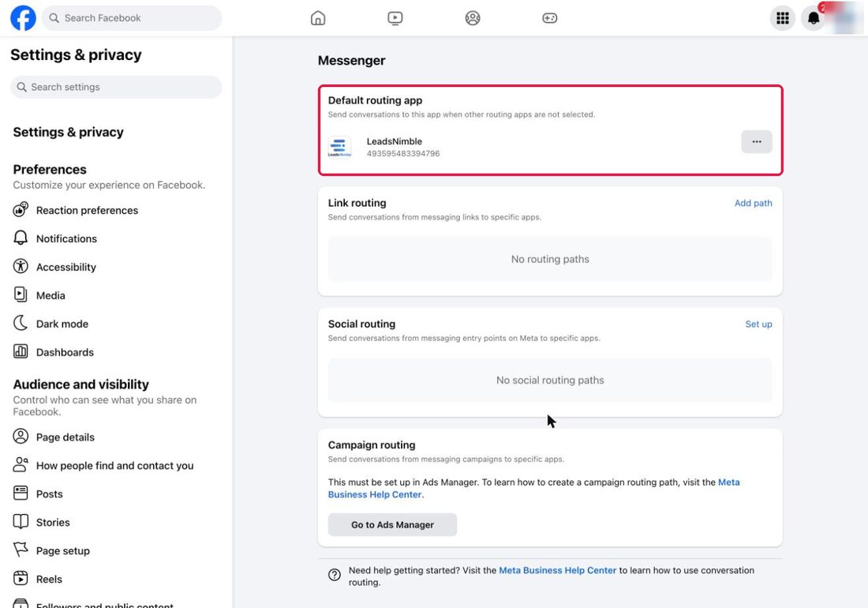
Task: Click the Media icon in sidebar
Action: click(x=21, y=295)
